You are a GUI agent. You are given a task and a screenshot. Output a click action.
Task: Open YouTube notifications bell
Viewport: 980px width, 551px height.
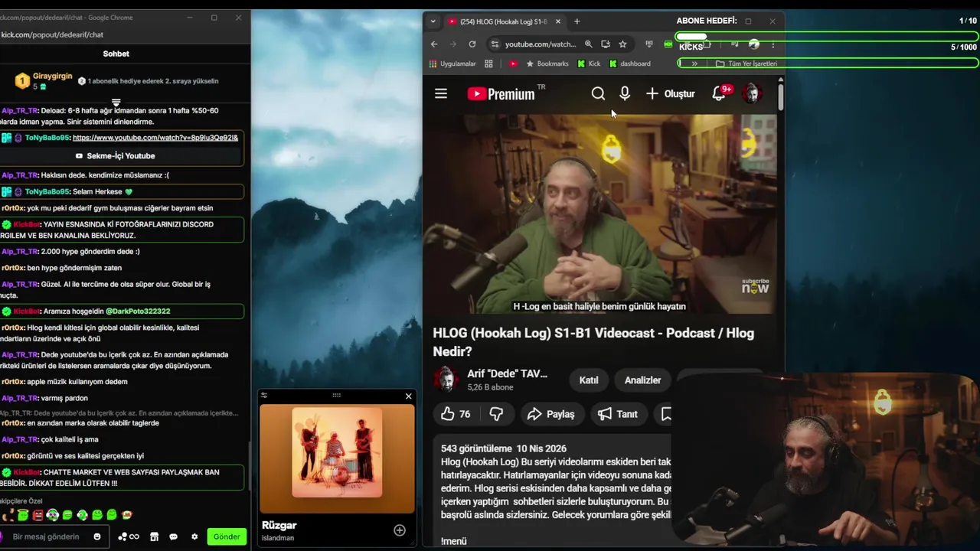(720, 93)
